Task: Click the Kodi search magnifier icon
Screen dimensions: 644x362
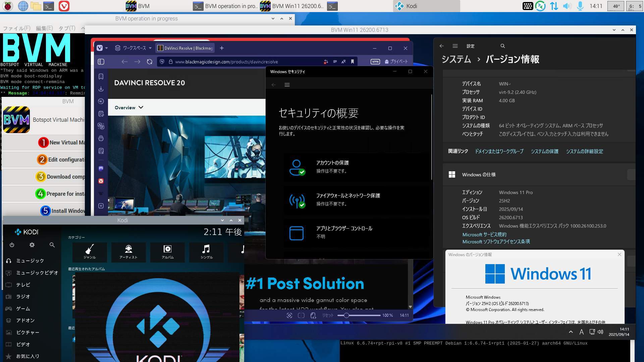Action: pyautogui.click(x=52, y=245)
